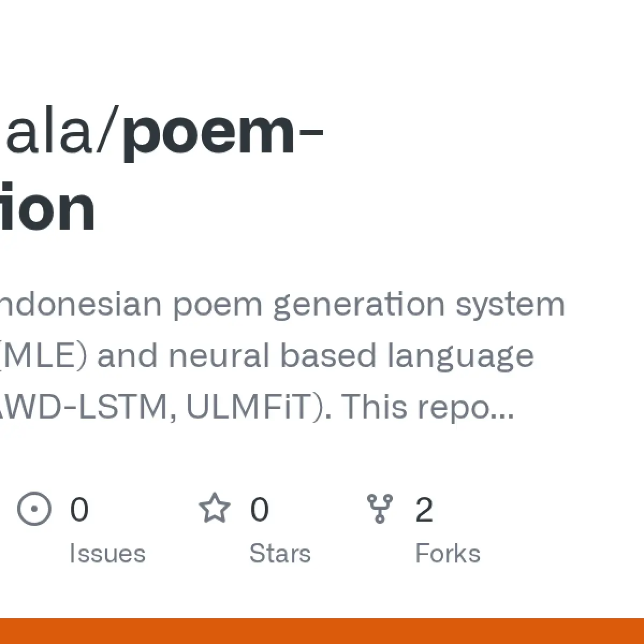Select the 0 count above Issues

coord(79,509)
